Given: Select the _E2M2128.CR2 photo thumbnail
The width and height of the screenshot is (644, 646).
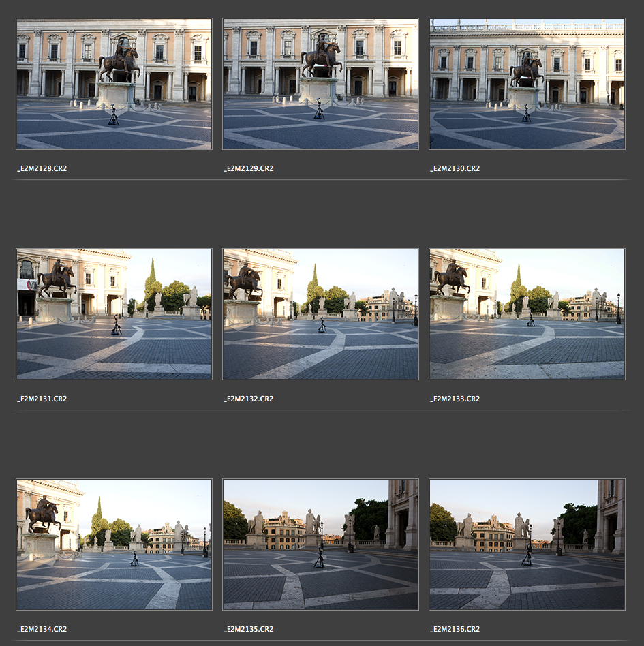Looking at the screenshot, I should click(x=114, y=84).
